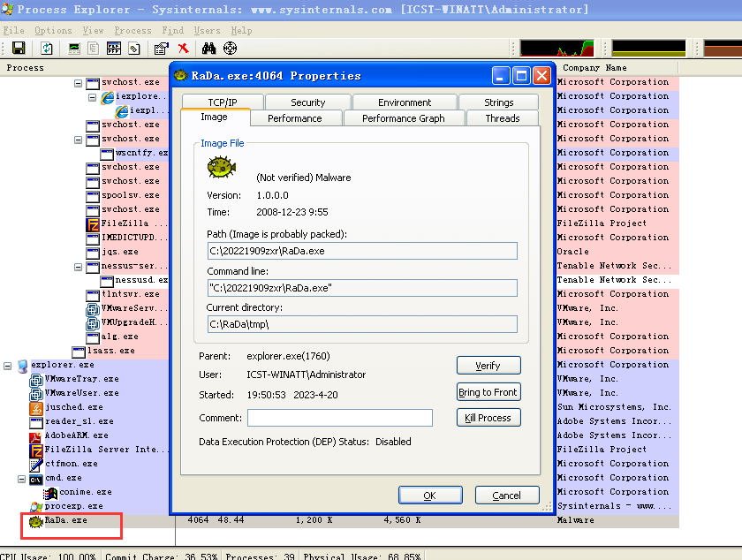Collapse the cmd.exe tree node
The height and width of the screenshot is (560, 742).
22,479
